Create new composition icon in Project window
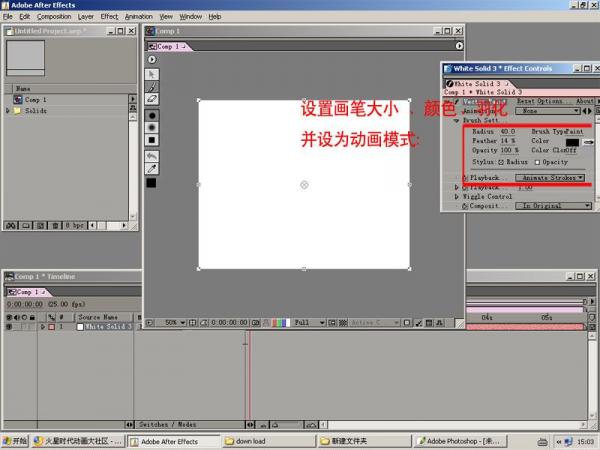Viewport: 600px width, 450px height. (40, 225)
